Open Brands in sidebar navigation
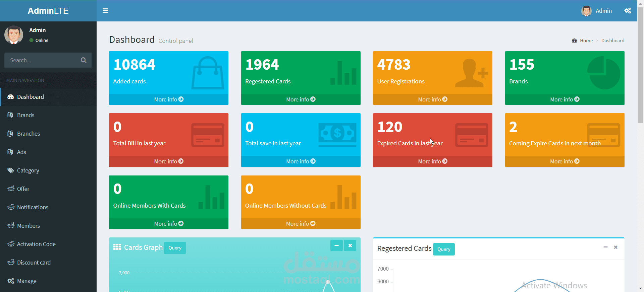644x292 pixels. pos(48,115)
